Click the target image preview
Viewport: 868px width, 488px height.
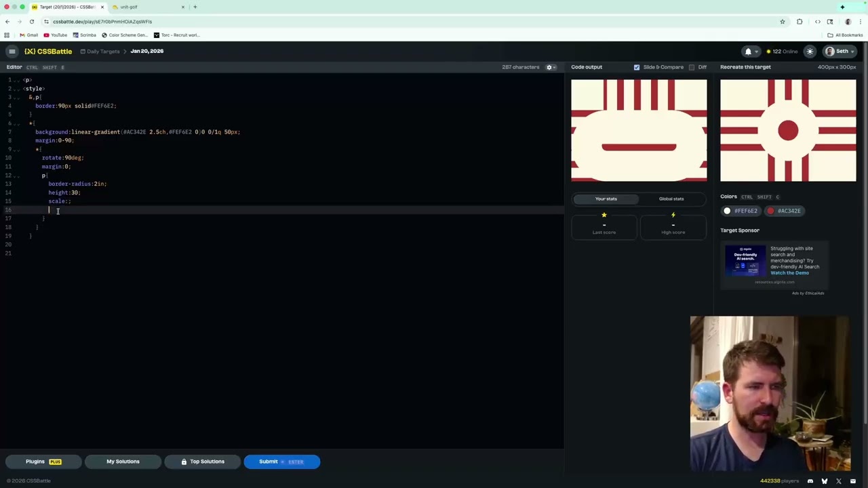[x=788, y=130]
